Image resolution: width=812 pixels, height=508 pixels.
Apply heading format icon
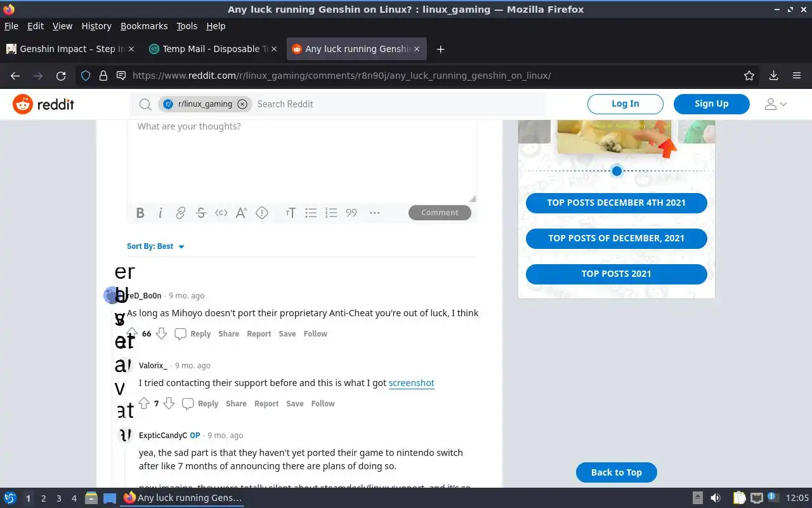(291, 213)
